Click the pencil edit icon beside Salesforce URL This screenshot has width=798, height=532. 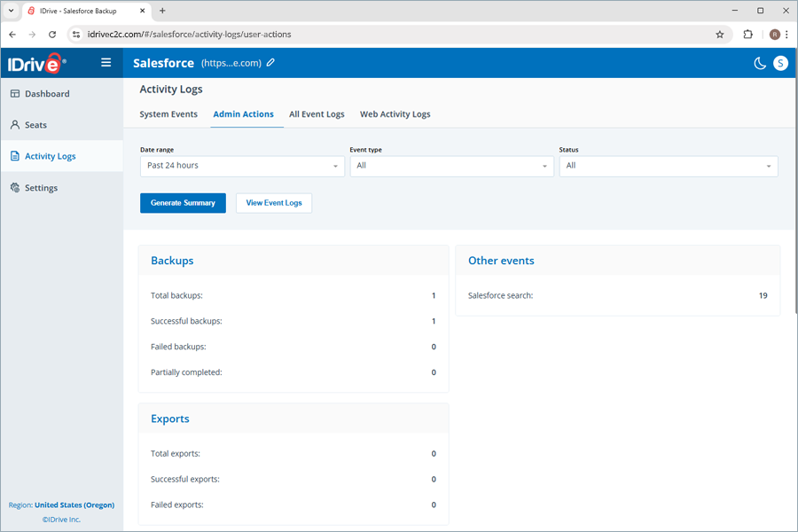coord(271,63)
